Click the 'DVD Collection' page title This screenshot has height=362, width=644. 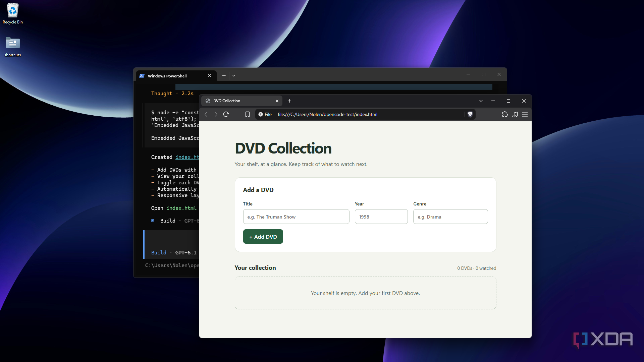pyautogui.click(x=283, y=148)
